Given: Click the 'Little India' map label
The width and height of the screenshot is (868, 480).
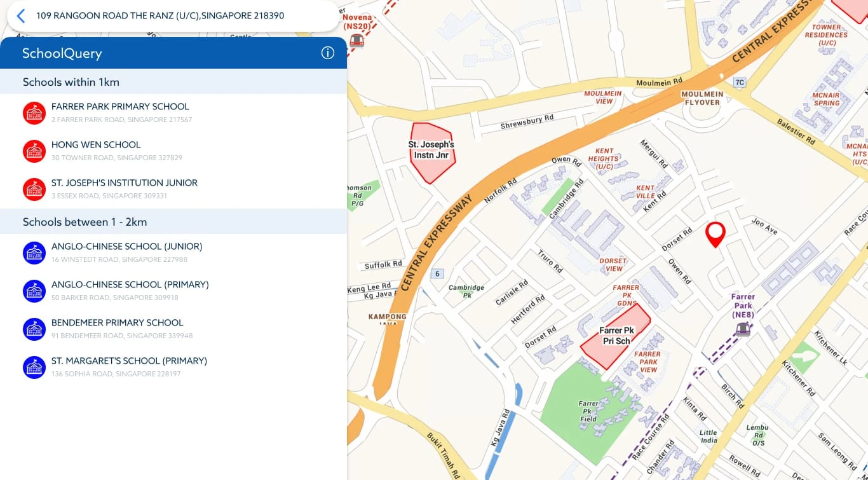Looking at the screenshot, I should 709,436.
